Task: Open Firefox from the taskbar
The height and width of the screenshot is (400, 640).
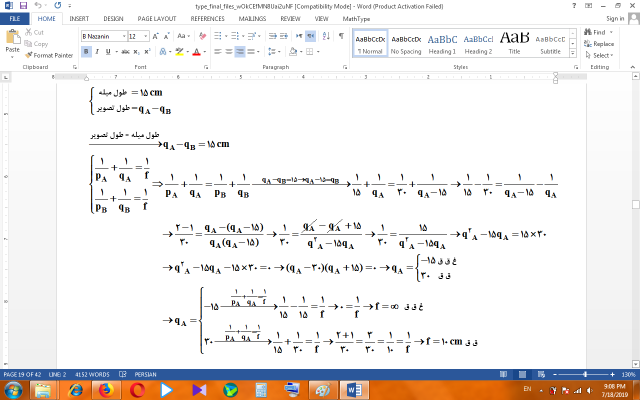Action: click(x=106, y=390)
